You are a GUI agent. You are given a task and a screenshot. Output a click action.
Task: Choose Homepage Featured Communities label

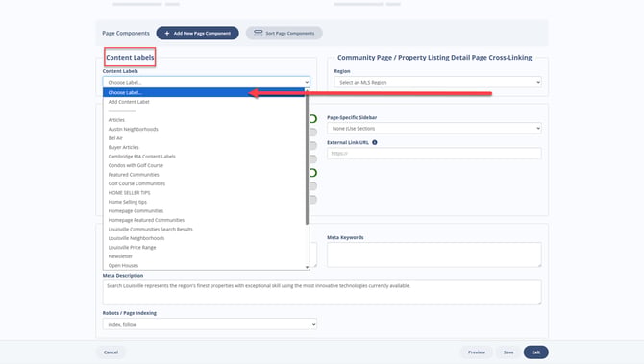(x=204, y=220)
